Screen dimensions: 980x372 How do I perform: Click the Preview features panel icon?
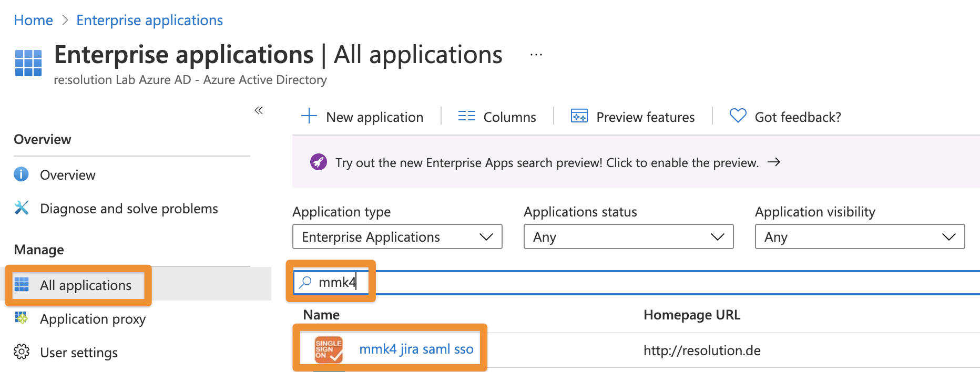tap(579, 116)
